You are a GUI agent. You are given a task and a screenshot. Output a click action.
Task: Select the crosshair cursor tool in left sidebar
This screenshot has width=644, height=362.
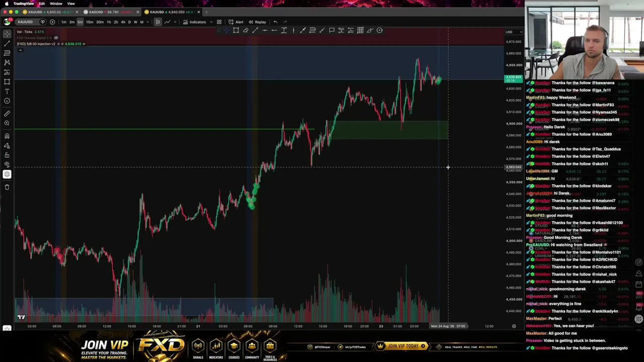coord(7,34)
